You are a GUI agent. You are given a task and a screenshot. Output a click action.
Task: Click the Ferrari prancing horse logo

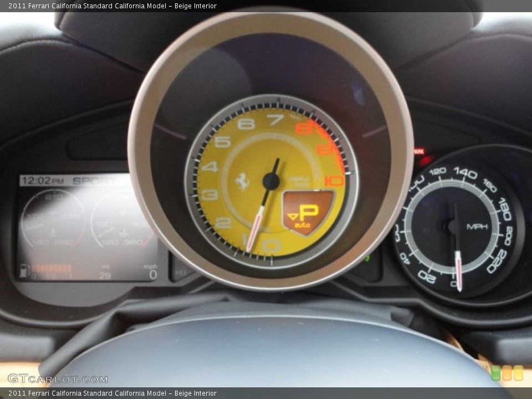click(242, 182)
